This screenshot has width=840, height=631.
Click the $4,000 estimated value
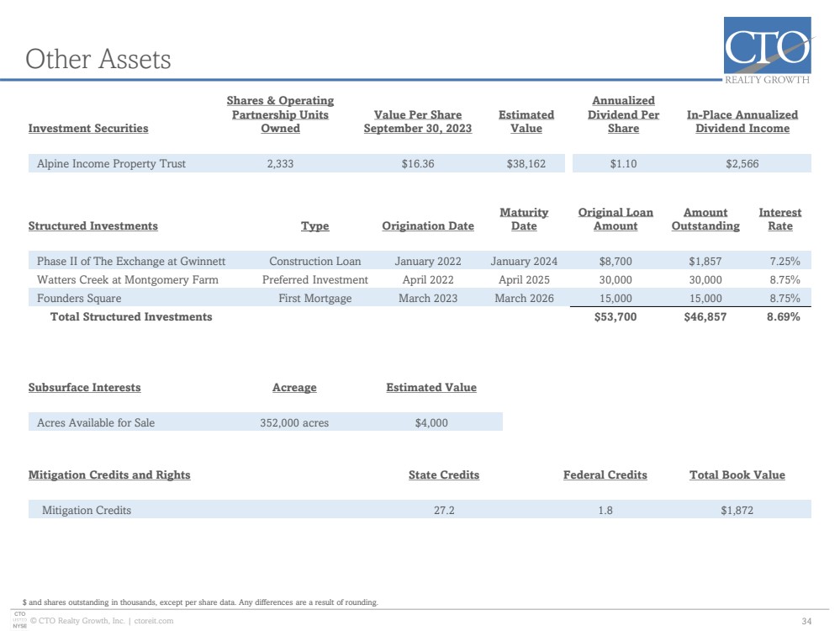pyautogui.click(x=431, y=422)
